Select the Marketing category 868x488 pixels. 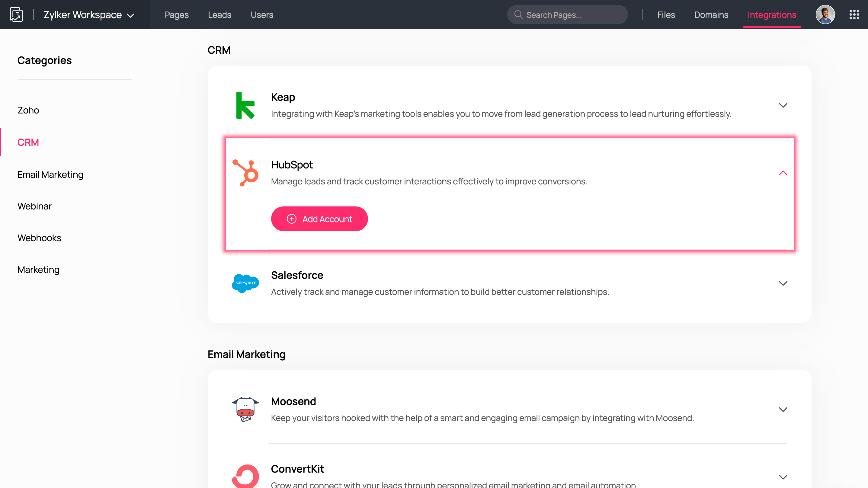[38, 270]
